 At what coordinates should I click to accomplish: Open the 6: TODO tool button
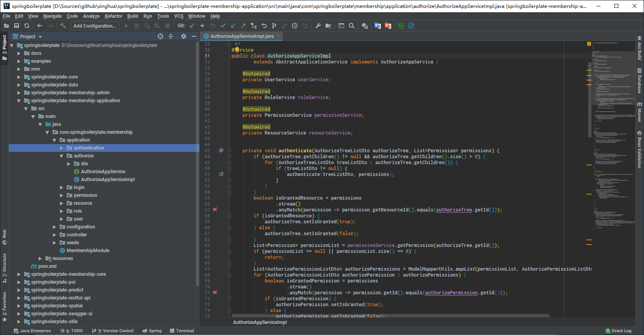point(72,331)
